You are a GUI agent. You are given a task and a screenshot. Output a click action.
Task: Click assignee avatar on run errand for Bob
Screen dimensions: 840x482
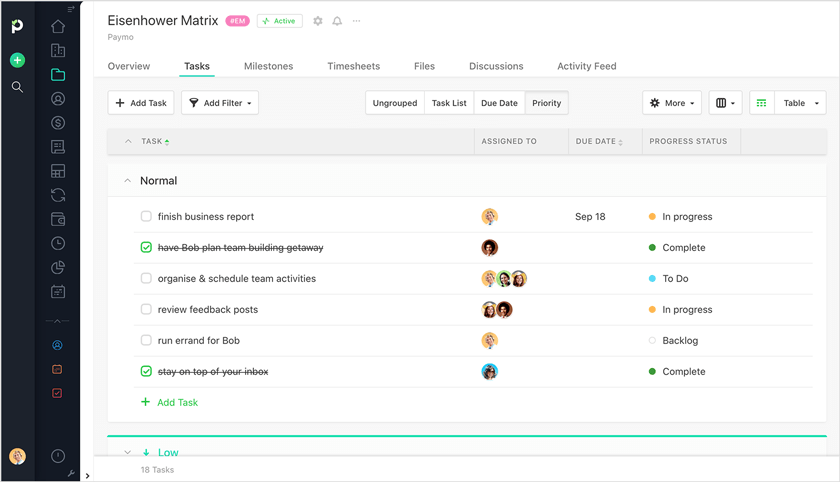490,341
